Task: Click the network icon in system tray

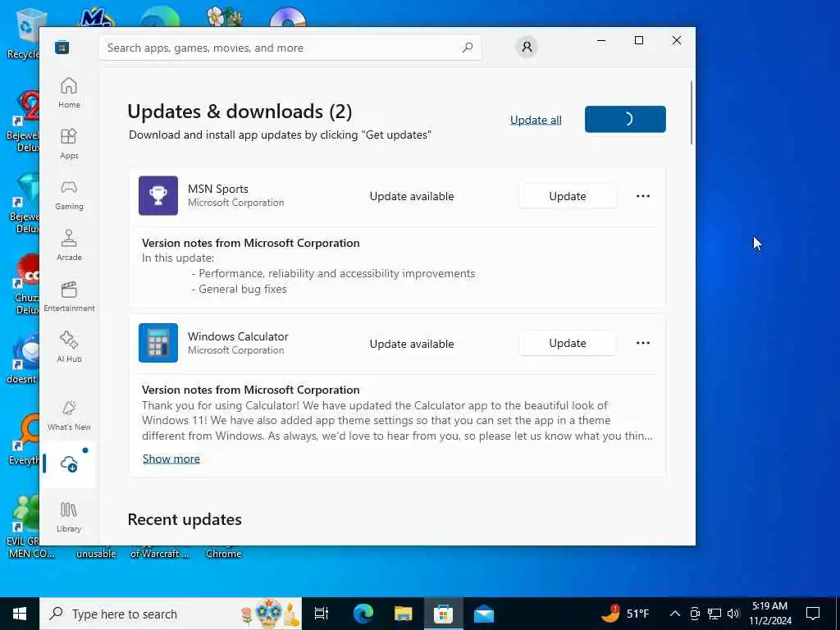Action: click(714, 614)
